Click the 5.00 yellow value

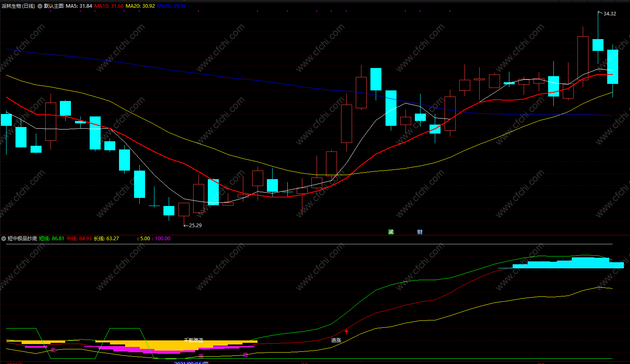click(x=145, y=239)
